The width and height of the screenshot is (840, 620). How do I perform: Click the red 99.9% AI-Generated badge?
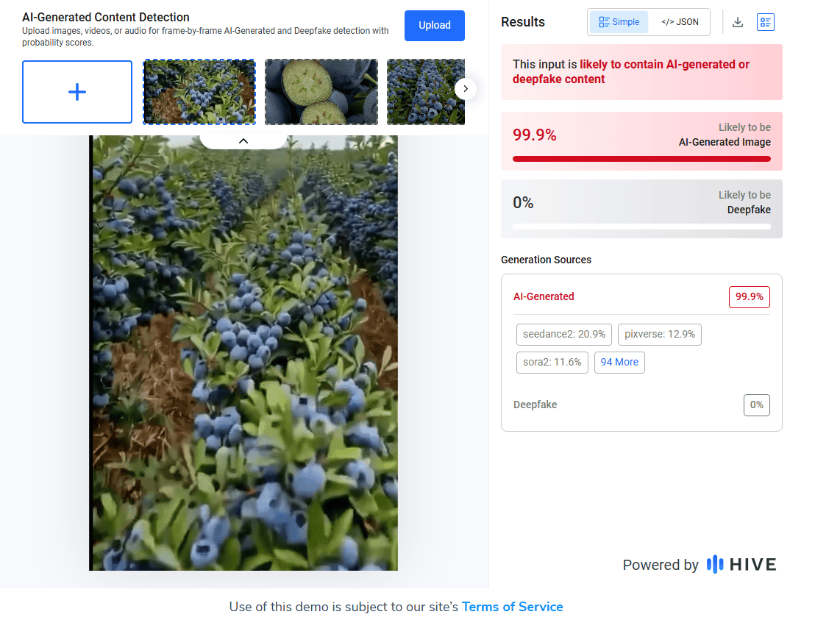coord(749,296)
